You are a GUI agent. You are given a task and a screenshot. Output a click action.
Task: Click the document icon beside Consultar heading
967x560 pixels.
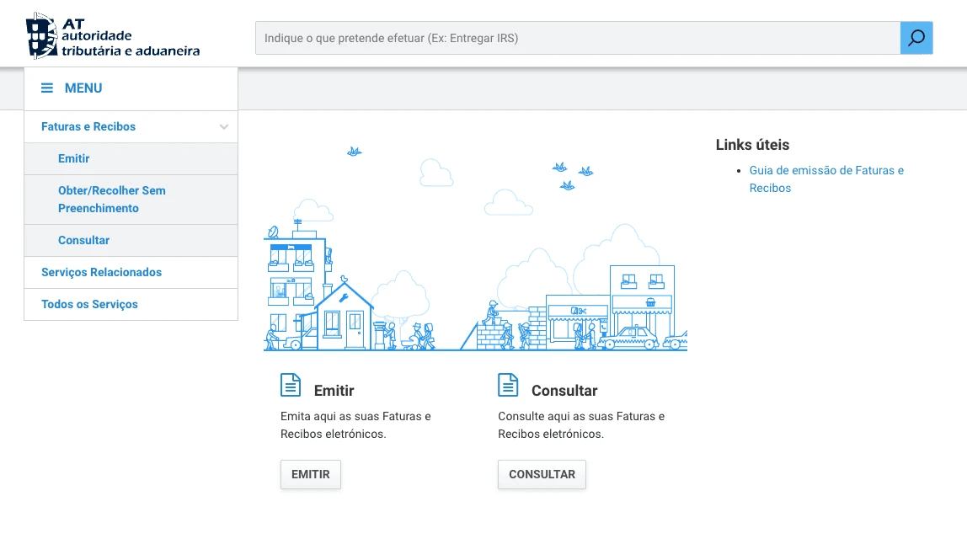coord(508,385)
